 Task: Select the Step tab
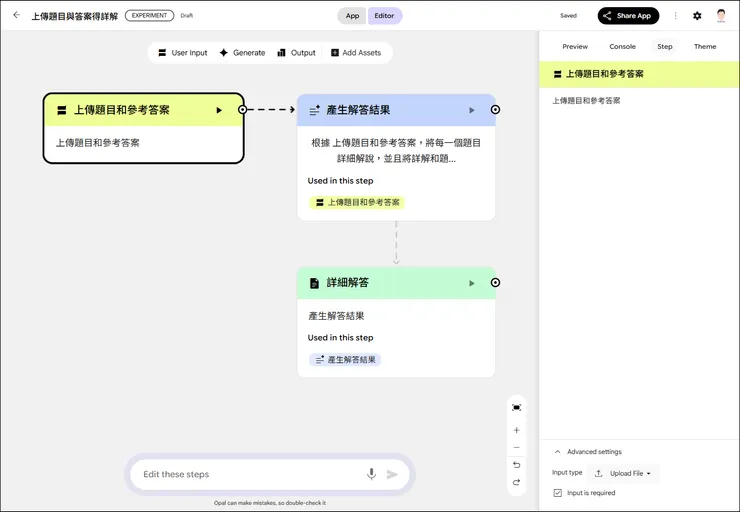tap(664, 46)
